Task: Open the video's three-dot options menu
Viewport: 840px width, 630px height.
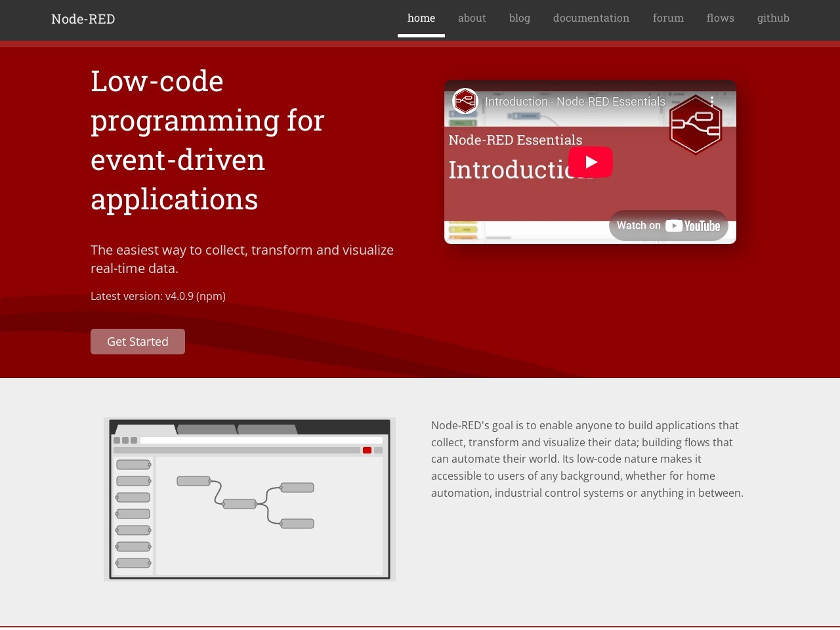Action: click(712, 102)
